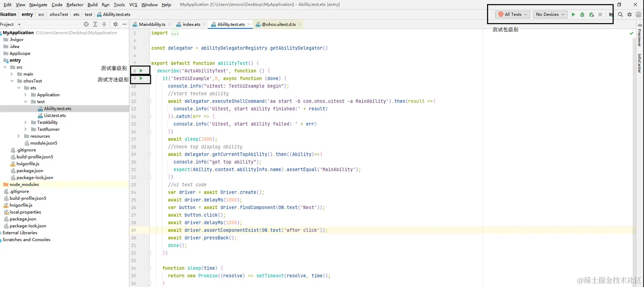Viewport: 644px width, 287px height.
Task: Open the Refactor menu
Action: [75, 5]
